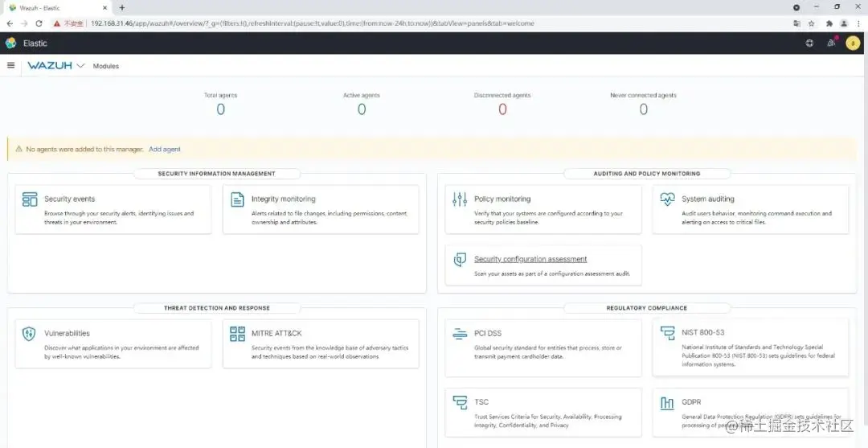
Task: Select the Wazuh - Elastic browser tab
Action: tap(57, 8)
